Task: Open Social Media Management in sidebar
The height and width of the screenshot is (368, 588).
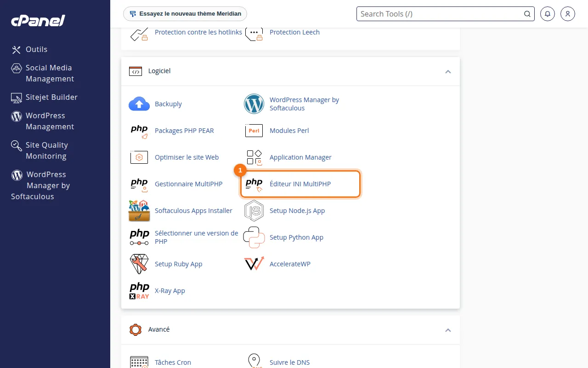Action: [x=42, y=73]
